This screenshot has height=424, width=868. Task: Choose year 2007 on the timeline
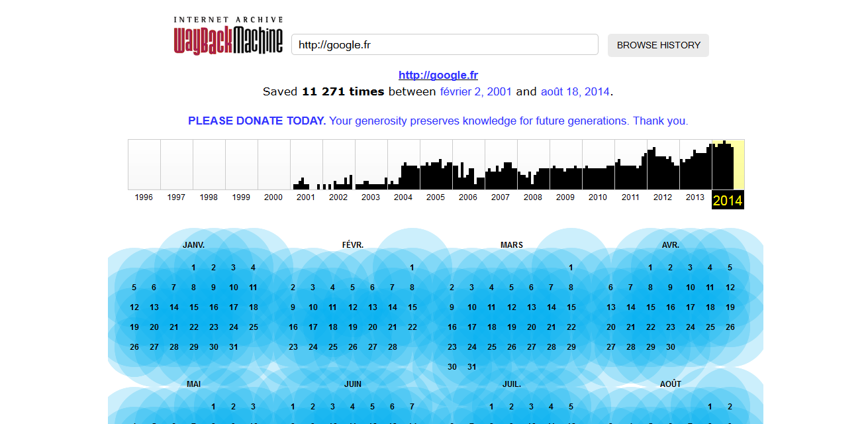tap(501, 197)
